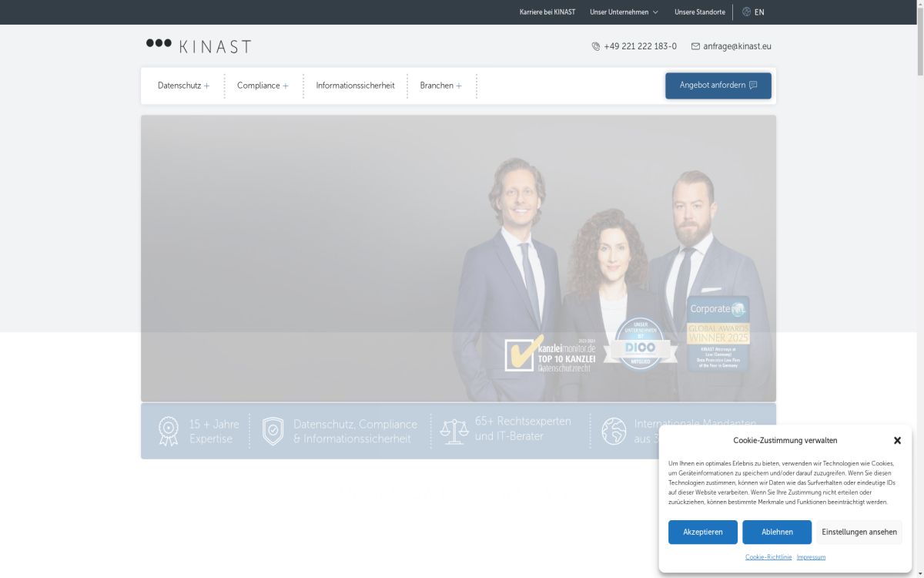Open Unsere Standorte page
This screenshot has height=578, width=924.
(699, 12)
